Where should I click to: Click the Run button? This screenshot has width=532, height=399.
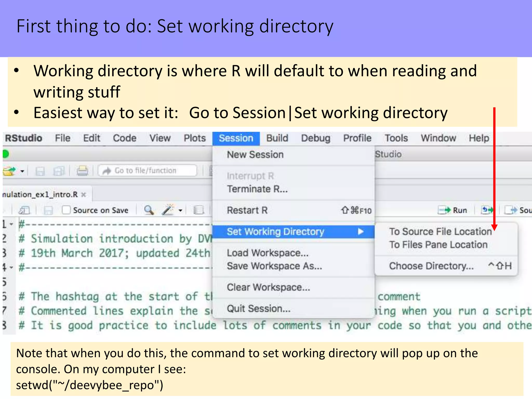[x=453, y=210]
